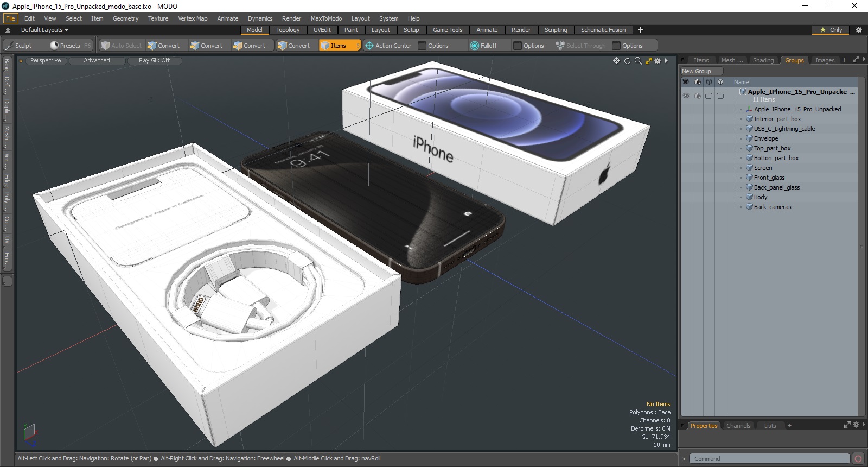This screenshot has width=868, height=467.
Task: Maximize the Groups panel
Action: (856, 60)
